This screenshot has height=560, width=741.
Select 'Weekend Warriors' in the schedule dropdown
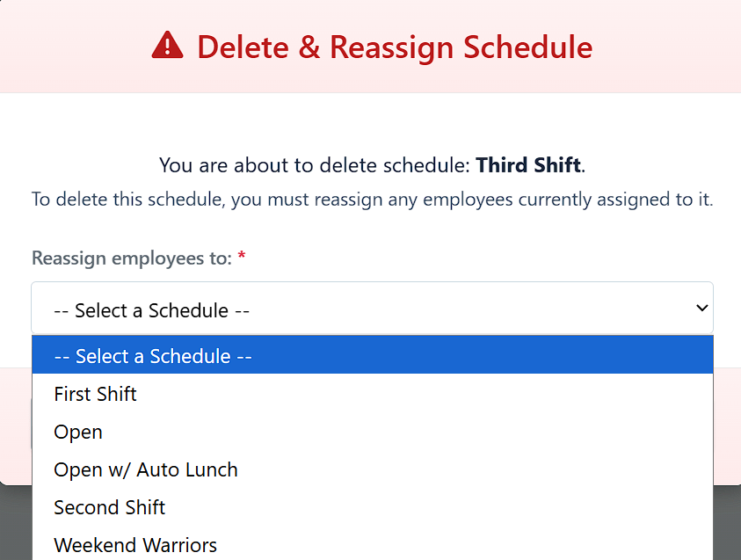coord(134,545)
